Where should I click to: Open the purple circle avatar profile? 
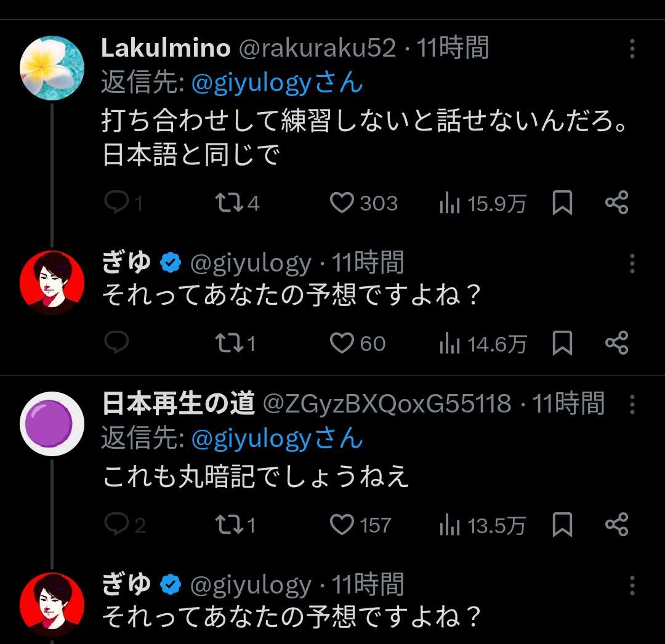(52, 422)
